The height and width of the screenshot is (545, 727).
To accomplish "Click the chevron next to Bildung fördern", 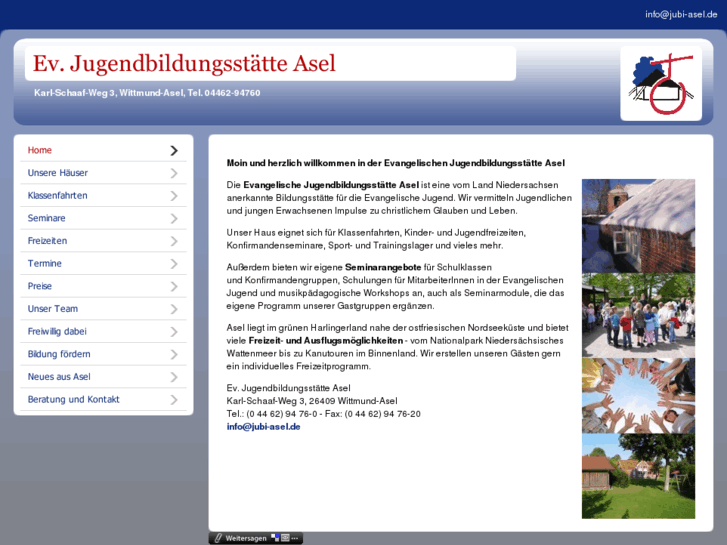I will [x=174, y=354].
